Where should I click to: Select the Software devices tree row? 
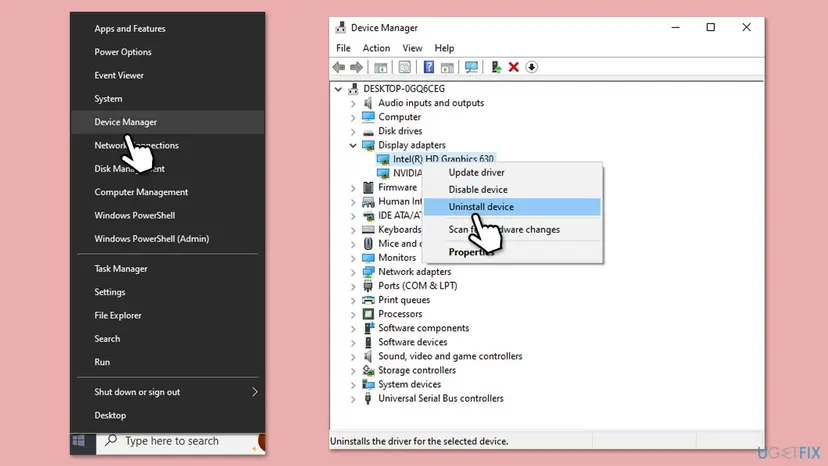point(412,342)
